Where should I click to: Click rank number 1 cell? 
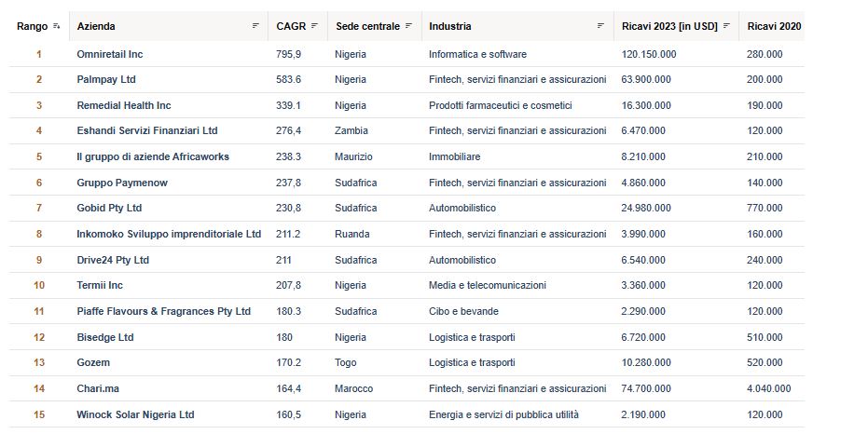coord(38,54)
